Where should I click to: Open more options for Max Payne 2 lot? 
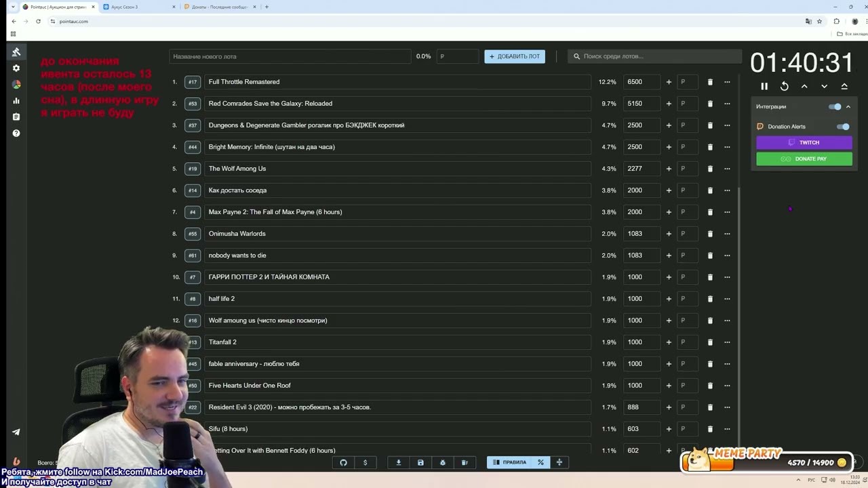pos(727,212)
